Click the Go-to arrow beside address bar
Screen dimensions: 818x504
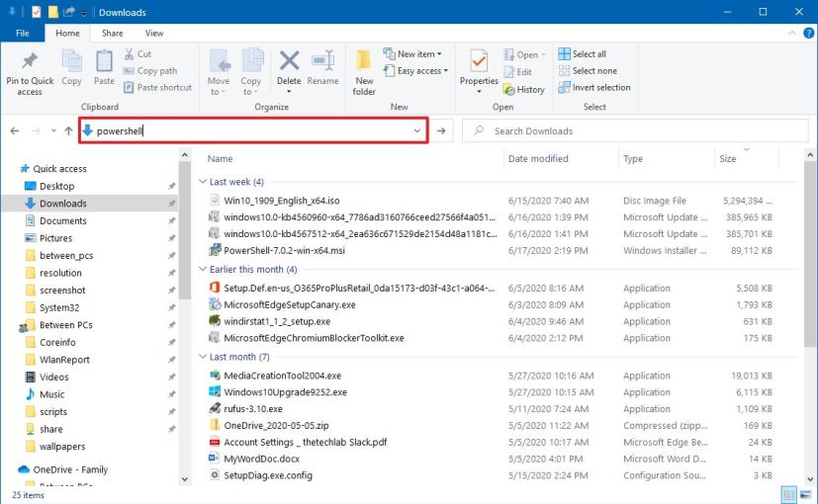pyautogui.click(x=441, y=130)
